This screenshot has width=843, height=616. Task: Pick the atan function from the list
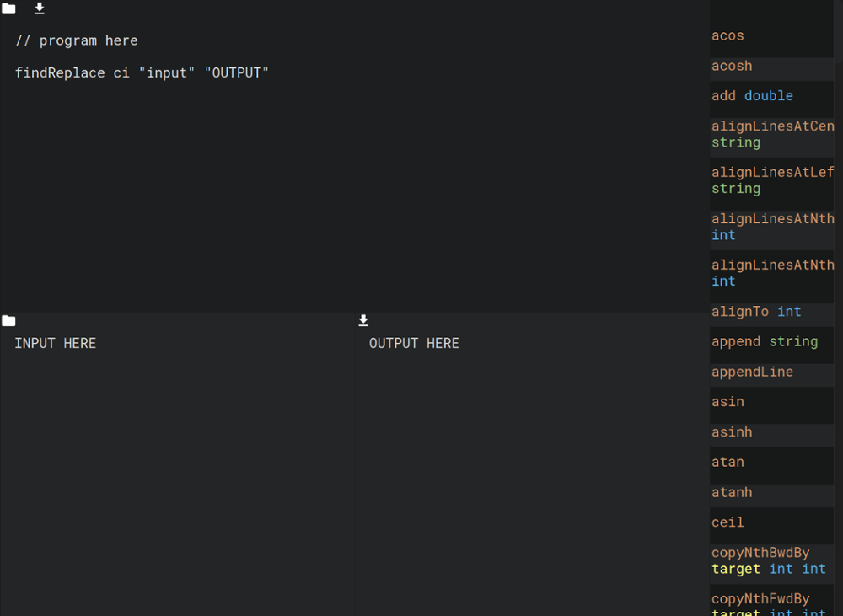click(728, 462)
